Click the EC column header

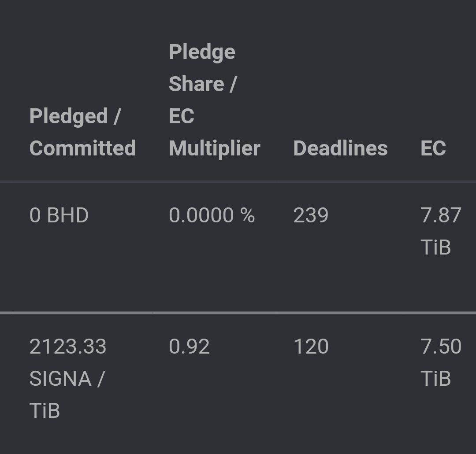(433, 148)
